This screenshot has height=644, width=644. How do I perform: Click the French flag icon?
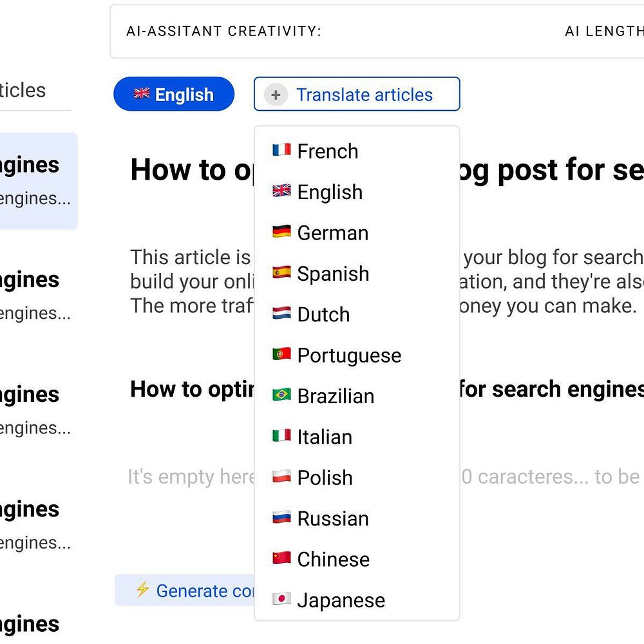[281, 151]
